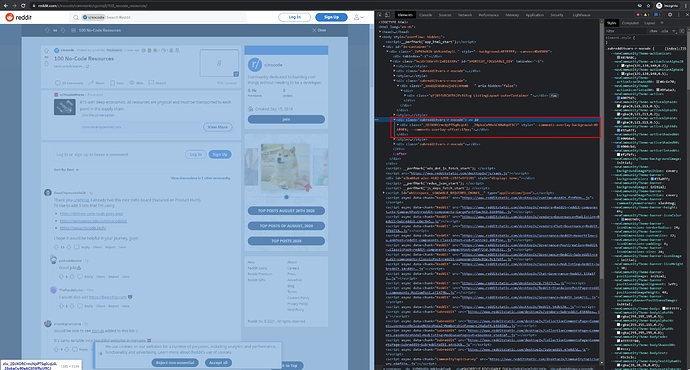Image resolution: width=690 pixels, height=370 pixels.
Task: Click Accept all on the cookie banner
Action: [218, 363]
